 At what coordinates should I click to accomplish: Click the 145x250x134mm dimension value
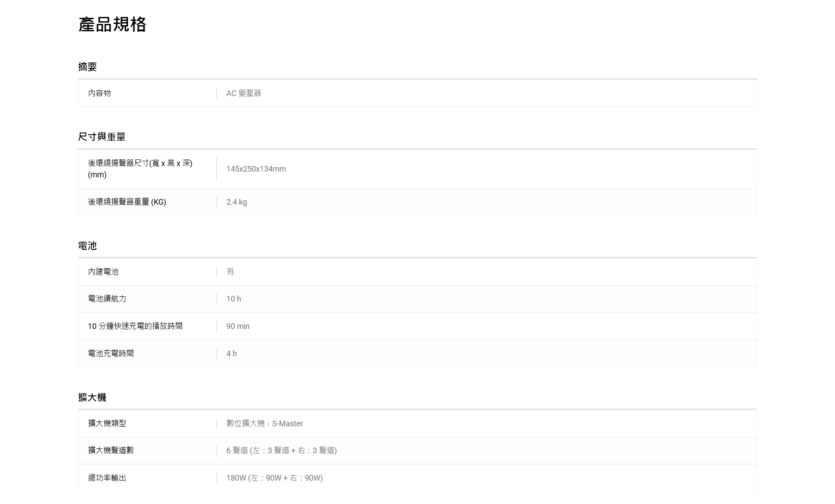(x=256, y=169)
